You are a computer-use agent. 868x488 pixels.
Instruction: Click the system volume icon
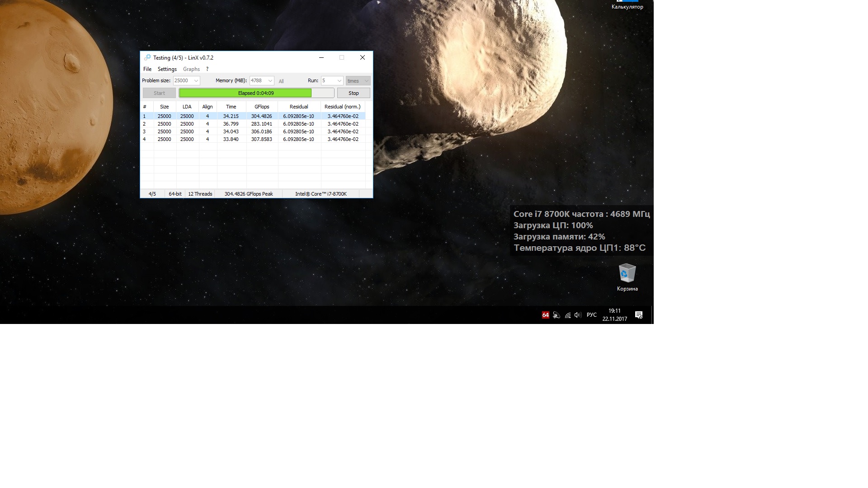point(578,315)
